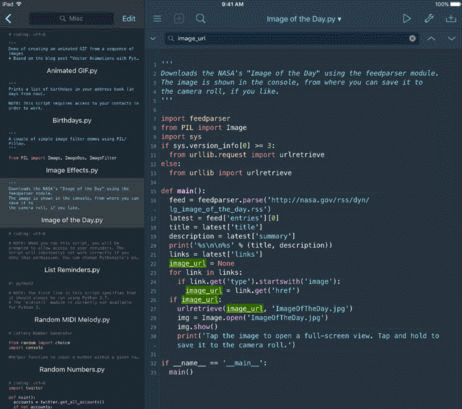Open List Reminders.py
This screenshot has width=462, height=409.
pyautogui.click(x=72, y=252)
